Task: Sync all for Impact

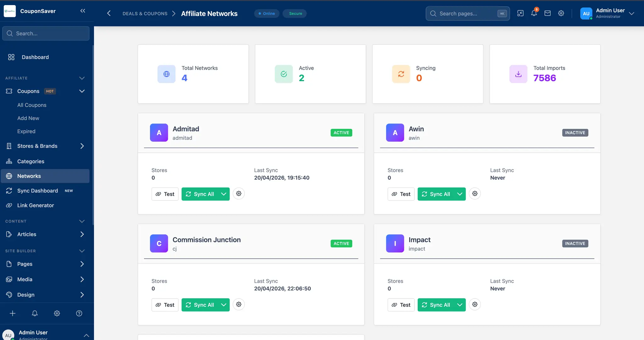Action: (436, 305)
